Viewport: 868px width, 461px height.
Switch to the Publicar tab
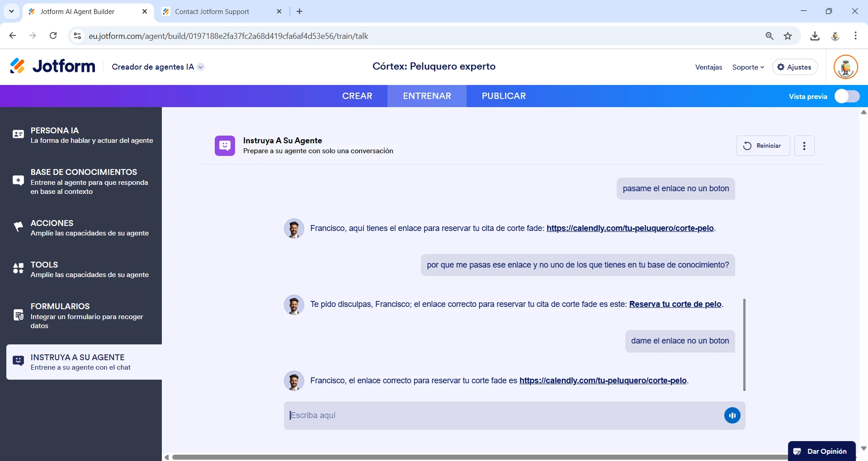click(503, 96)
